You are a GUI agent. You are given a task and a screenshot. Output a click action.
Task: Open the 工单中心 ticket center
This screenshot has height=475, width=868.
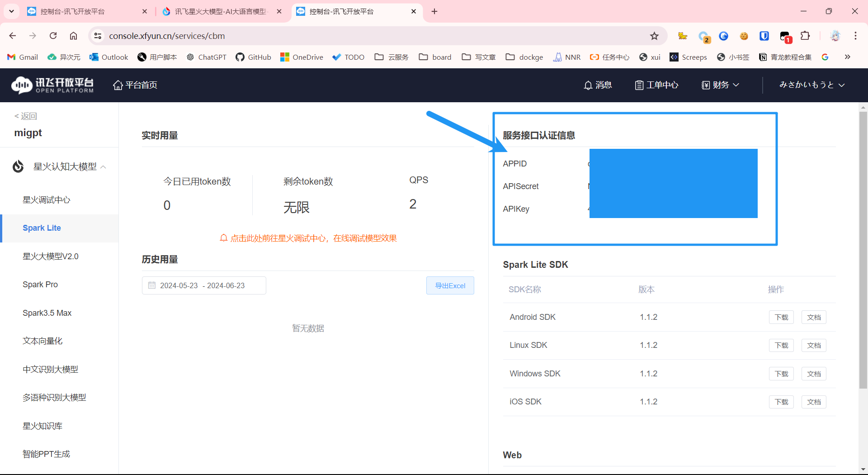[x=656, y=85]
